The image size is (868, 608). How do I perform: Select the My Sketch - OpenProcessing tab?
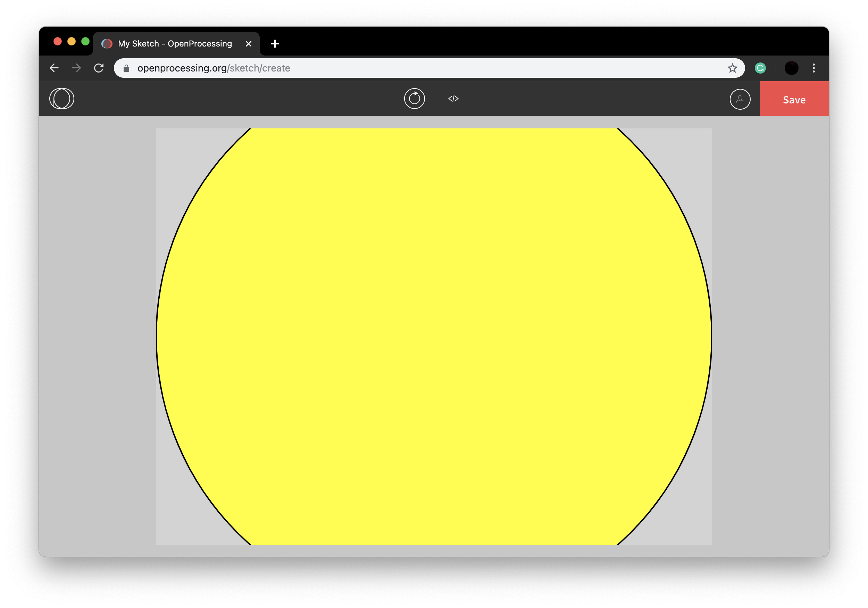pyautogui.click(x=175, y=44)
